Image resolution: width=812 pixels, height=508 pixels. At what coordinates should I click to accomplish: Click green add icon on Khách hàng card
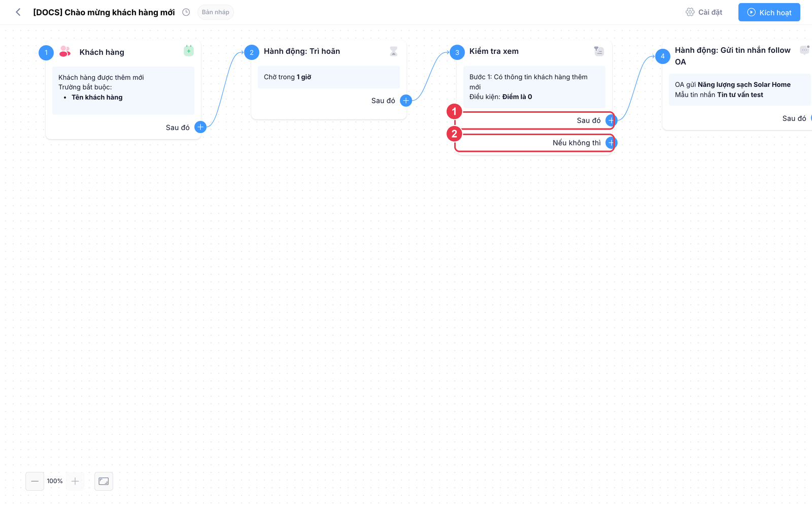click(189, 50)
